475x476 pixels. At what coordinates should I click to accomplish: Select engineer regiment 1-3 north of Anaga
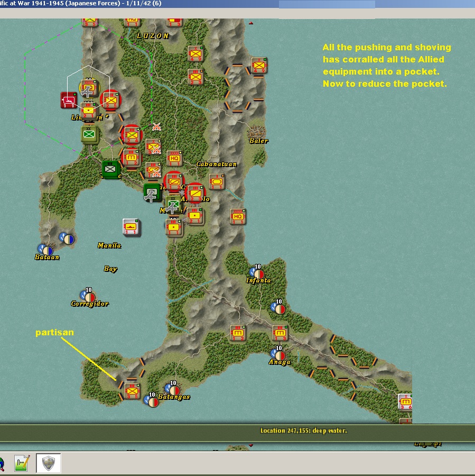pos(280,333)
